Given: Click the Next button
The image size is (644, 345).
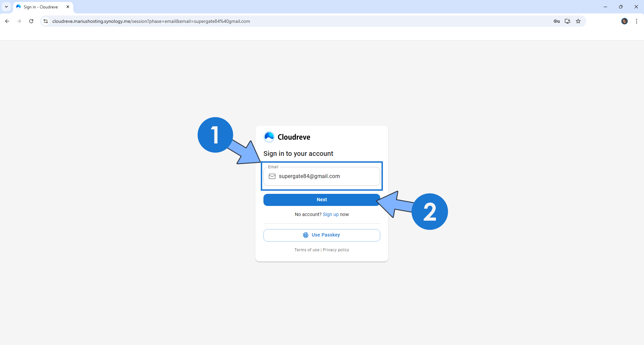Looking at the screenshot, I should [x=322, y=200].
